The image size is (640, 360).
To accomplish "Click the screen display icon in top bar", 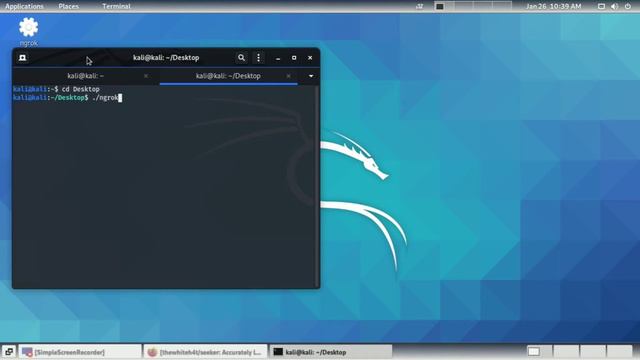I will (601, 6).
